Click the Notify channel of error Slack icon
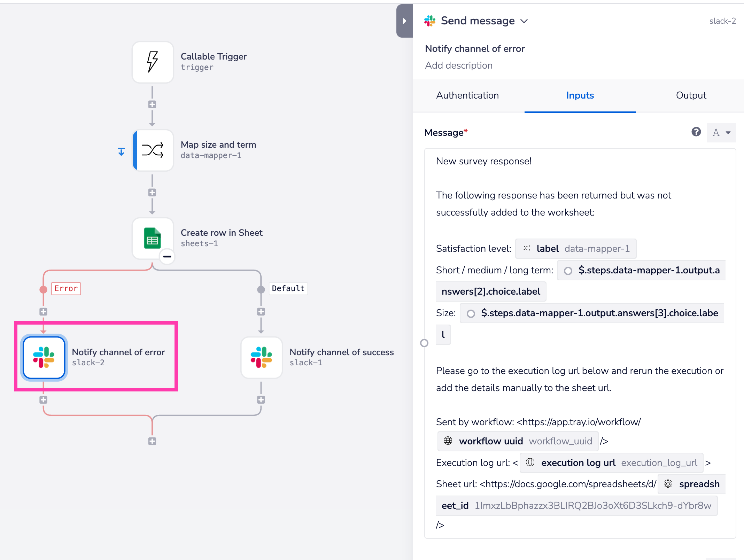This screenshot has height=560, width=744. (44, 357)
